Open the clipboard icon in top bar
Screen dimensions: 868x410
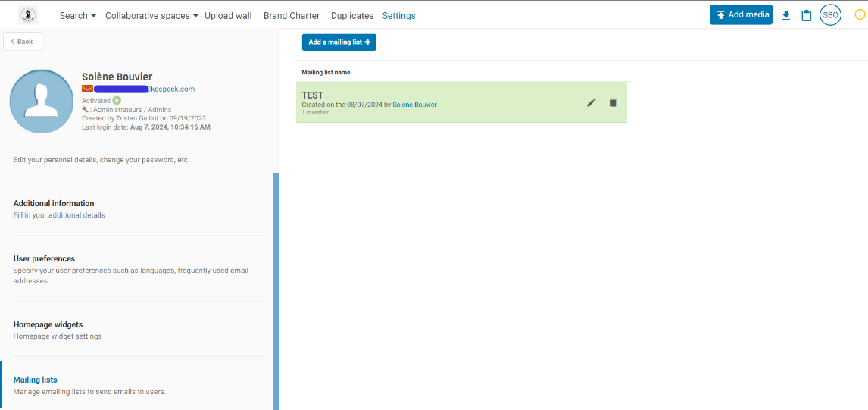coord(806,15)
